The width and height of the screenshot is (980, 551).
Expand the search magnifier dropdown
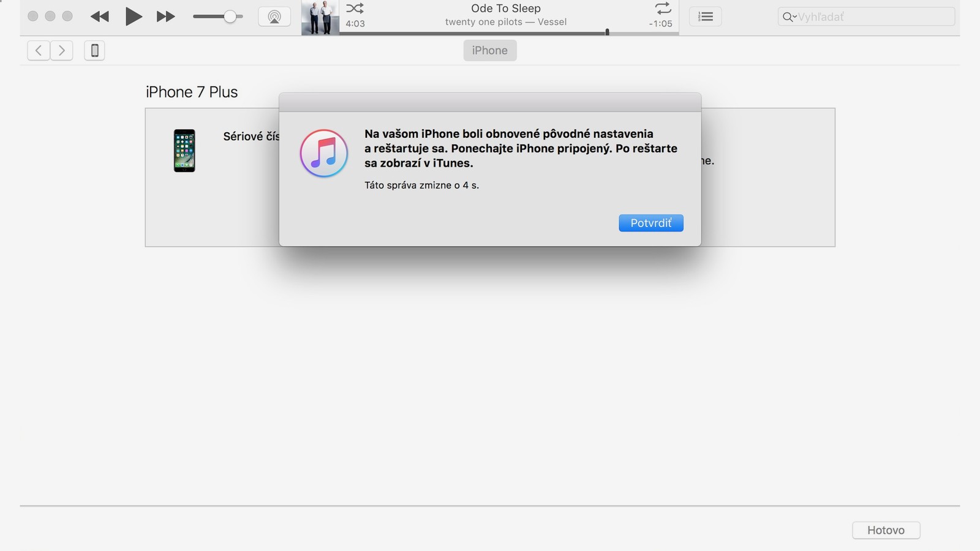[789, 17]
